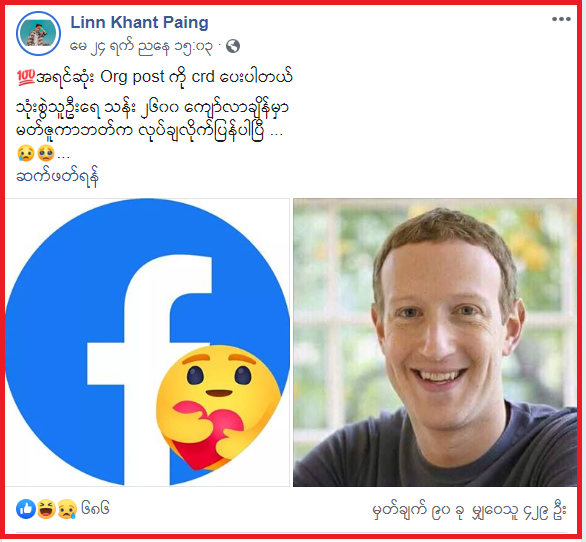Open the comments count link
Image resolution: width=586 pixels, height=542 pixels.
click(x=418, y=511)
